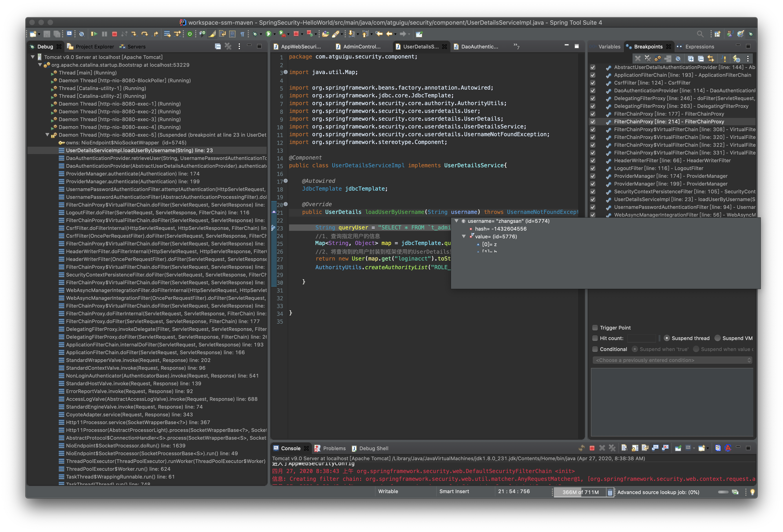Viewport: 783px width, 532px height.
Task: Click the Drop to Frame icon
Action: 167,34
